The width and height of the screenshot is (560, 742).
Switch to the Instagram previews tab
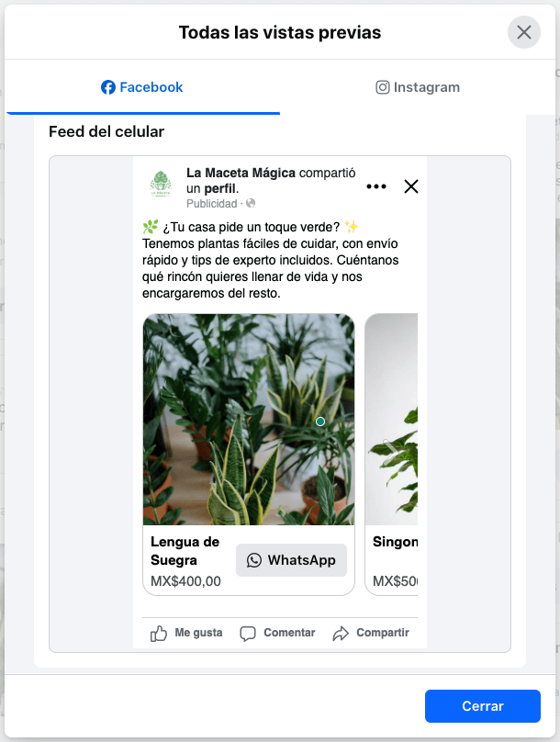(418, 87)
